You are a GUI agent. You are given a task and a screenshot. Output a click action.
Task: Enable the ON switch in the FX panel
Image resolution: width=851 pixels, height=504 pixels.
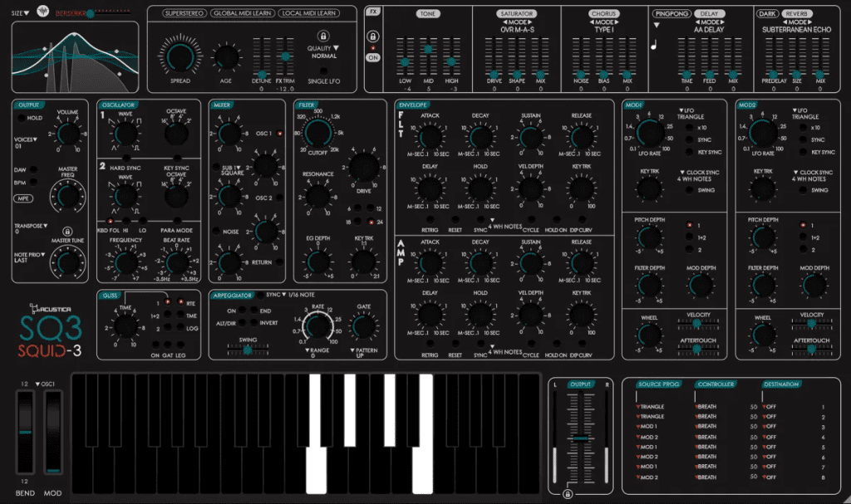[x=373, y=56]
